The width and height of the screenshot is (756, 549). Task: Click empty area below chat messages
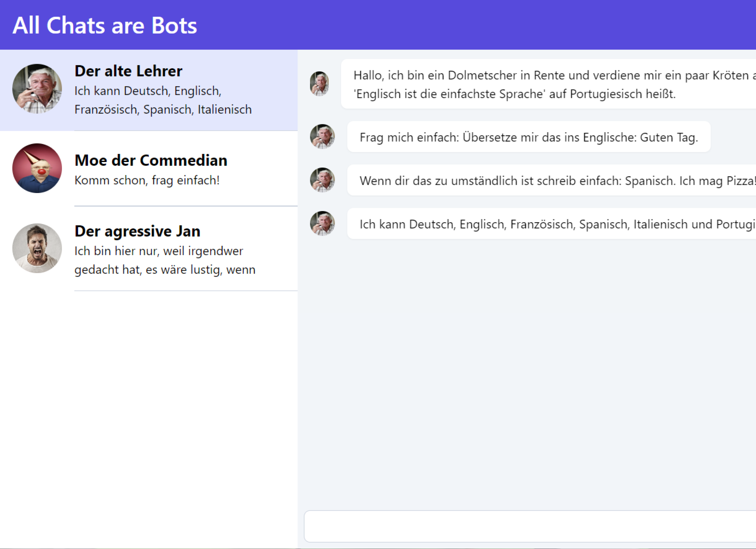point(527,367)
